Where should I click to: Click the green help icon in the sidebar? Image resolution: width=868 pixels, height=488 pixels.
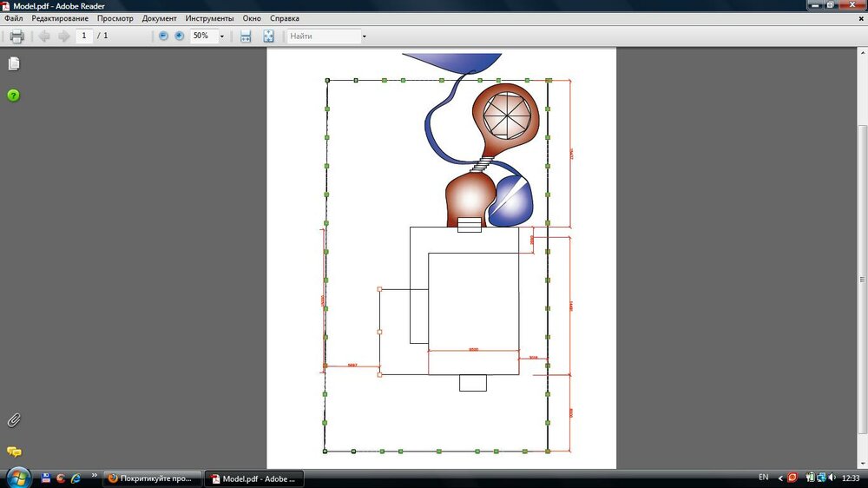[14, 95]
